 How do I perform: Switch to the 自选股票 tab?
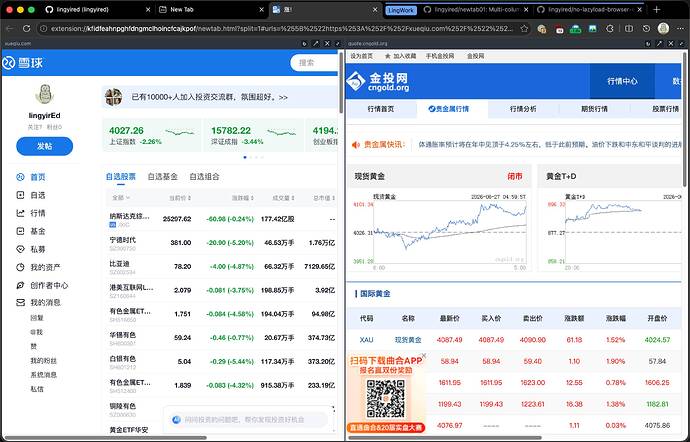pos(121,177)
